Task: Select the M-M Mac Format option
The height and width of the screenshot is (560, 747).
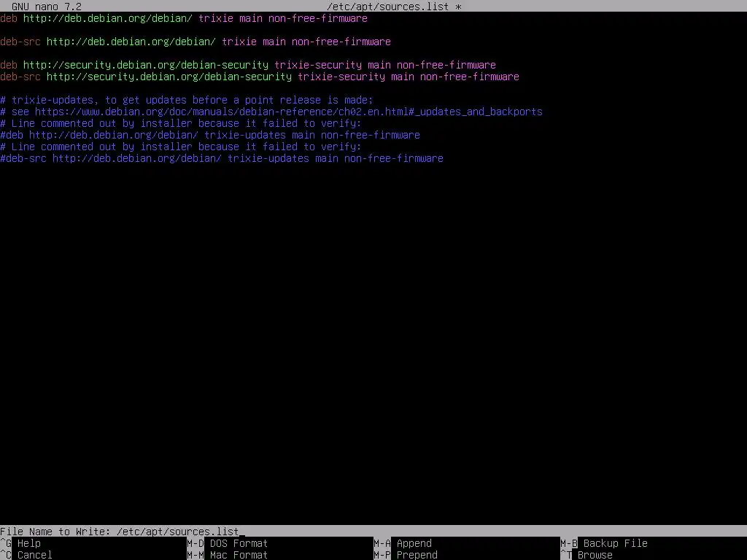Action: point(228,555)
